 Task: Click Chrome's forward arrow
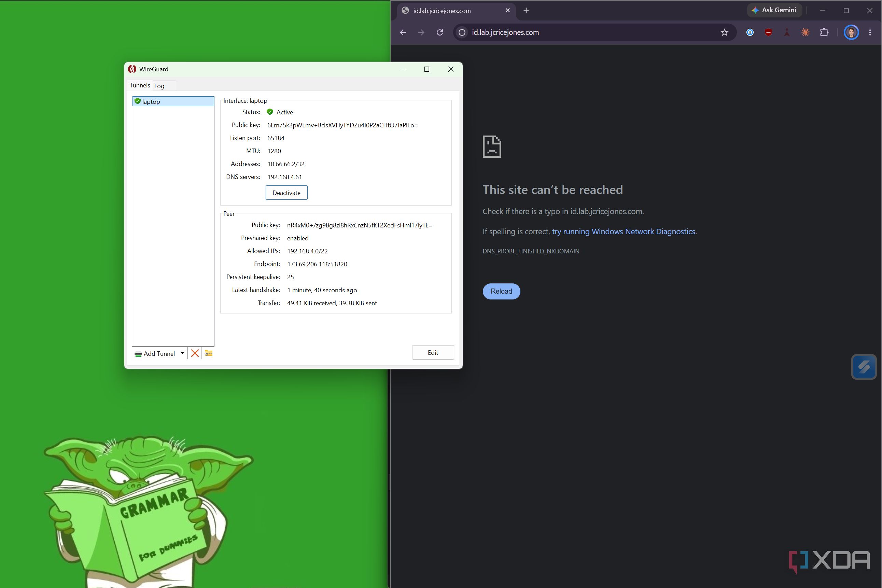tap(421, 33)
